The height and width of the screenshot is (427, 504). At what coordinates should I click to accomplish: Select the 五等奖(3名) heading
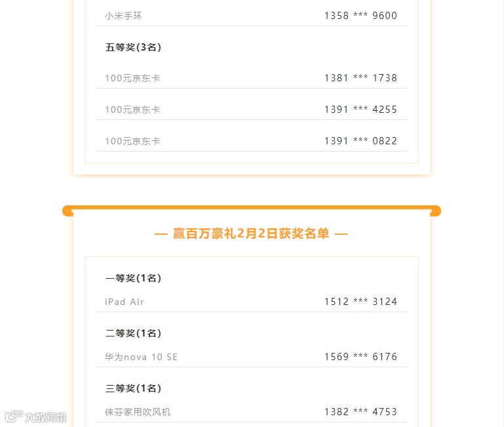133,47
